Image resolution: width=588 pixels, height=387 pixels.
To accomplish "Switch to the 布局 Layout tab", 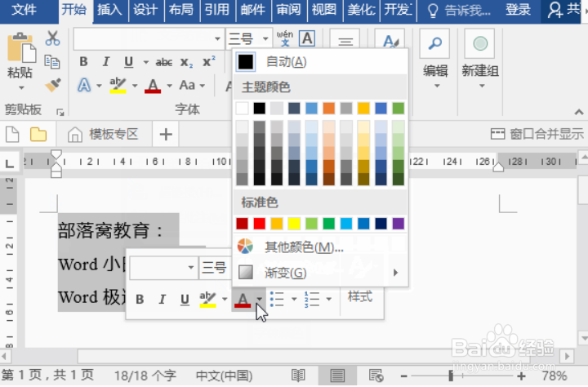I will (x=180, y=10).
